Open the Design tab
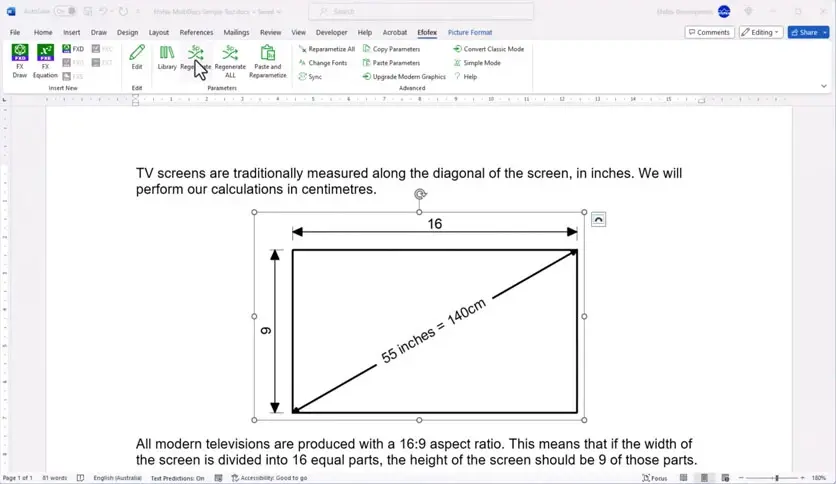Viewport: 836px width, 484px height. pos(127,33)
